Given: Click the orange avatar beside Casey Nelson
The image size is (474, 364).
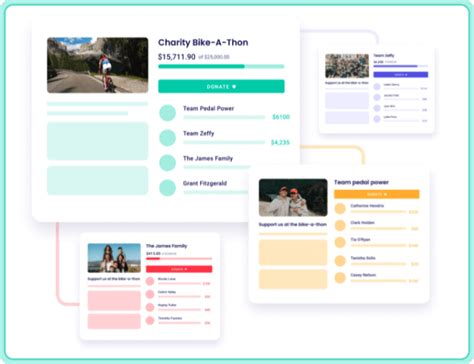Looking at the screenshot, I should tap(340, 278).
